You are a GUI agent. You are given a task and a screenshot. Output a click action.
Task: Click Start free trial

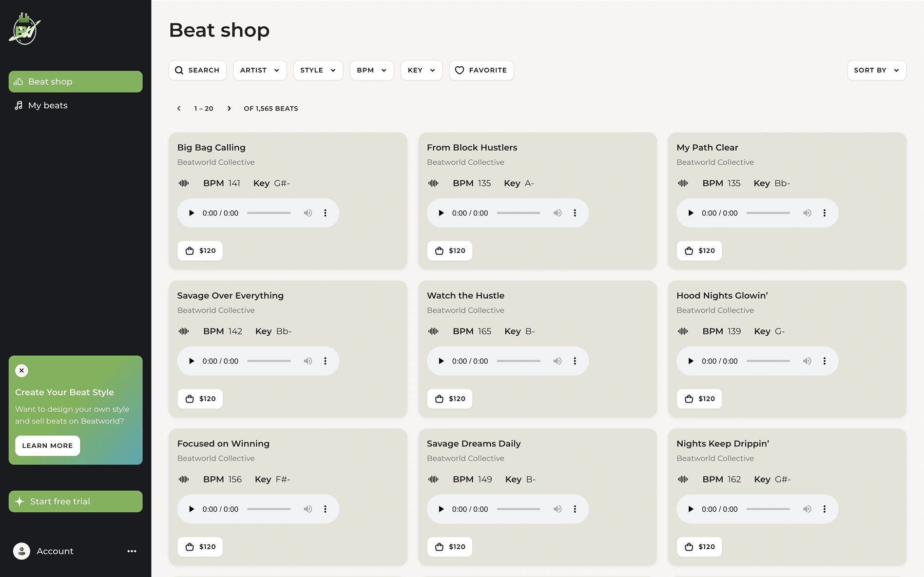(x=75, y=501)
